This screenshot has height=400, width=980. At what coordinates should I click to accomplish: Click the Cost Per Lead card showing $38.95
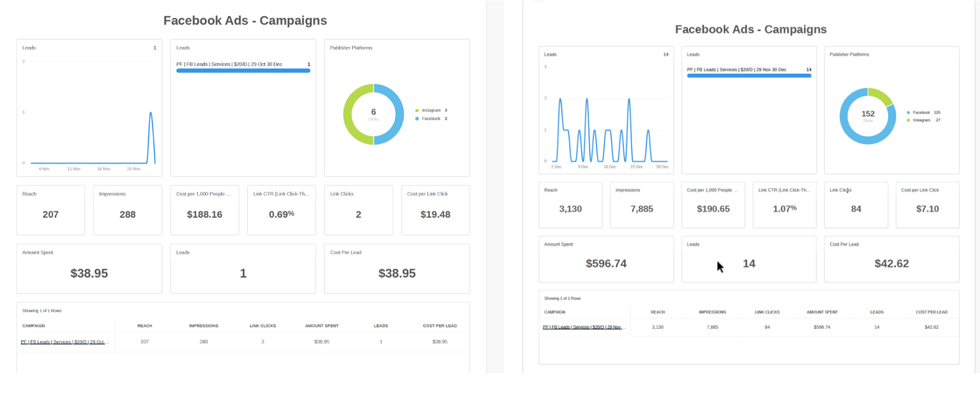pyautogui.click(x=397, y=269)
